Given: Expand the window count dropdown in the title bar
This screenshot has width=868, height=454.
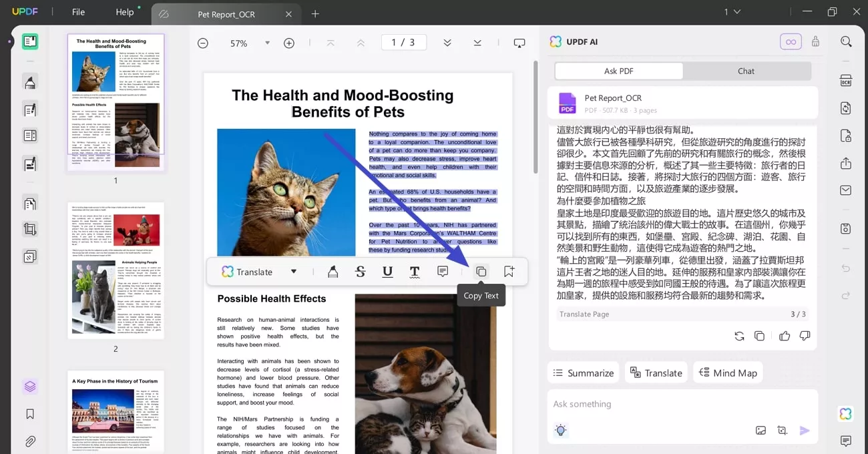Looking at the screenshot, I should (x=732, y=12).
